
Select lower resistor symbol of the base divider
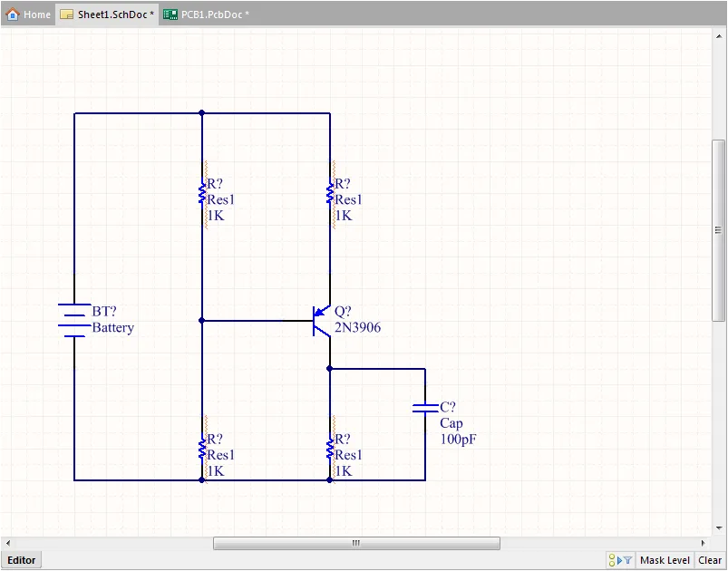pos(202,449)
